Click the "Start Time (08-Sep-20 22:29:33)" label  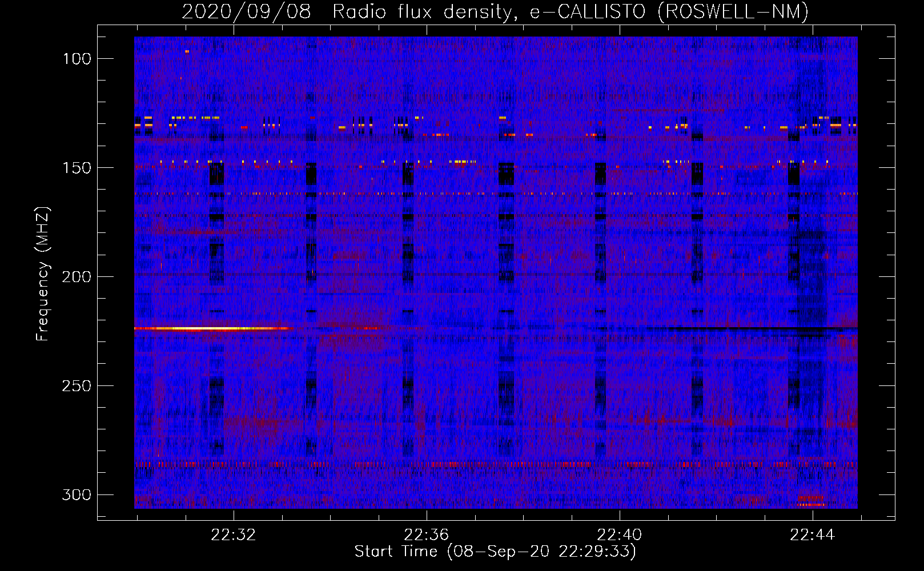coord(495,552)
